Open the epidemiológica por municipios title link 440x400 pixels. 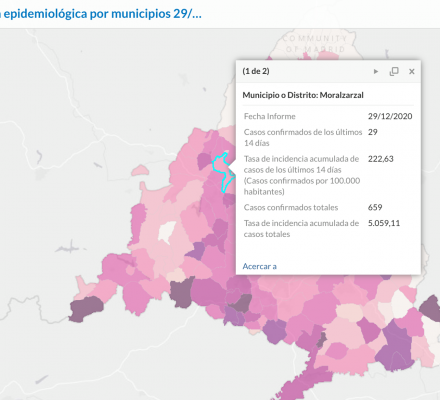pos(101,14)
